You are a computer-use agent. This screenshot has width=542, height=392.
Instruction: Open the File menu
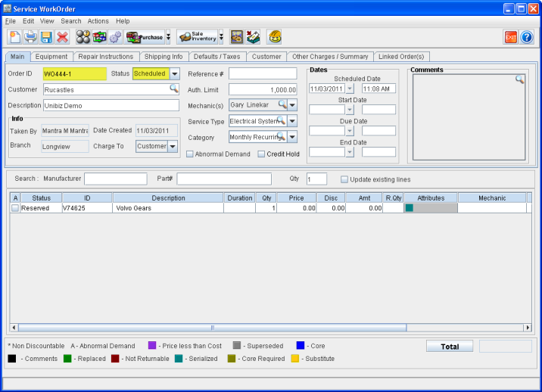pyautogui.click(x=11, y=21)
